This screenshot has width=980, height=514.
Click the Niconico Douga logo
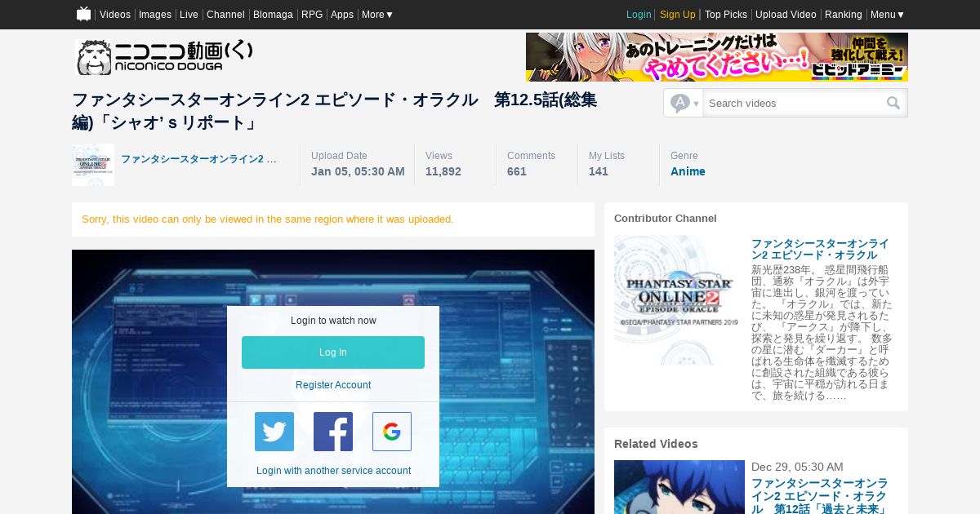tap(164, 56)
